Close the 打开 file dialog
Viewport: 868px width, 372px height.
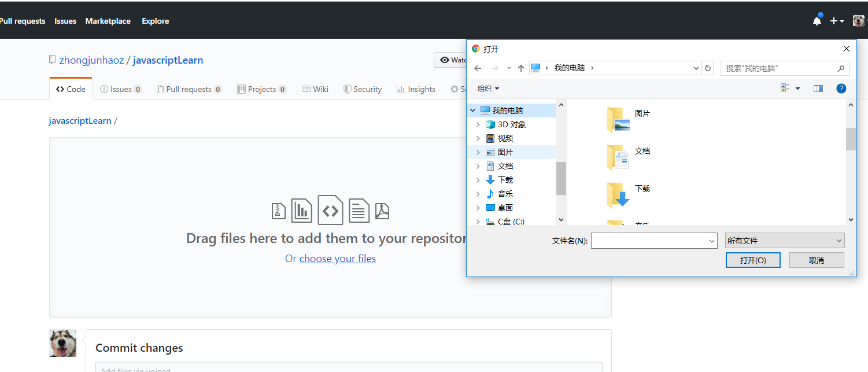(847, 49)
